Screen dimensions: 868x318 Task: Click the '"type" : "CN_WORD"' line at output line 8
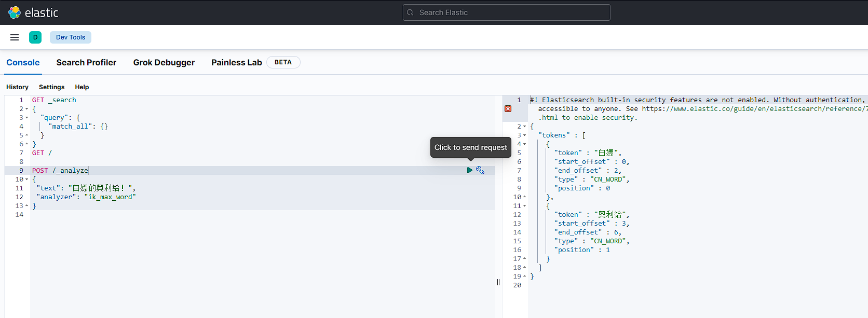tap(592, 179)
